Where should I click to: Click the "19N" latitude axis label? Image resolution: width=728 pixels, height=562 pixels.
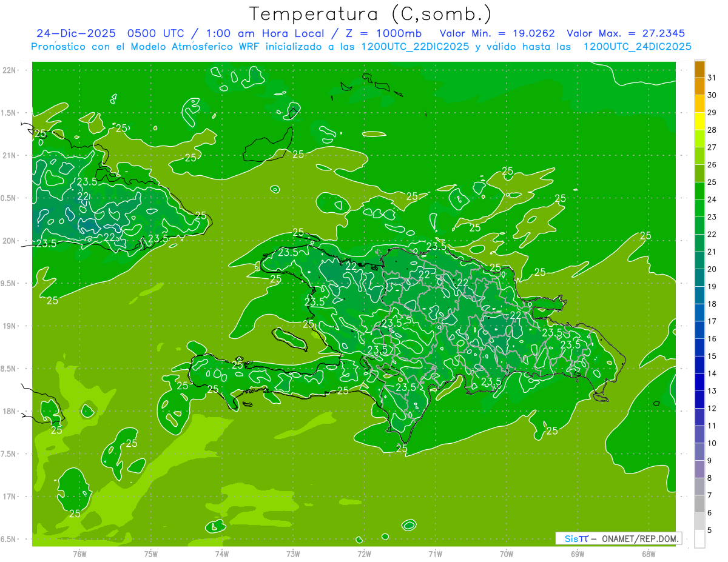point(10,326)
